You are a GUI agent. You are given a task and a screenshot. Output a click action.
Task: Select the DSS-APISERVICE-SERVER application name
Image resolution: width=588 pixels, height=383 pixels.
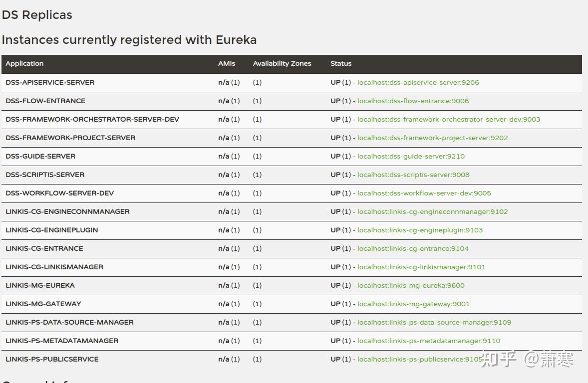point(50,82)
